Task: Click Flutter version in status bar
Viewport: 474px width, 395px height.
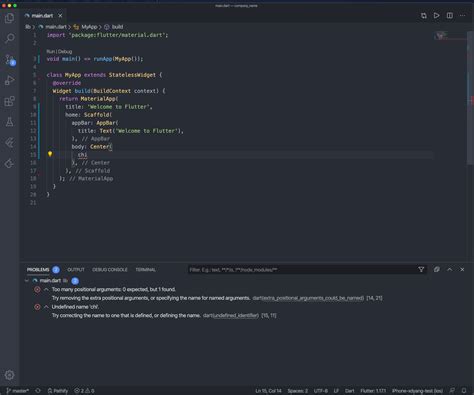Action: click(x=373, y=391)
